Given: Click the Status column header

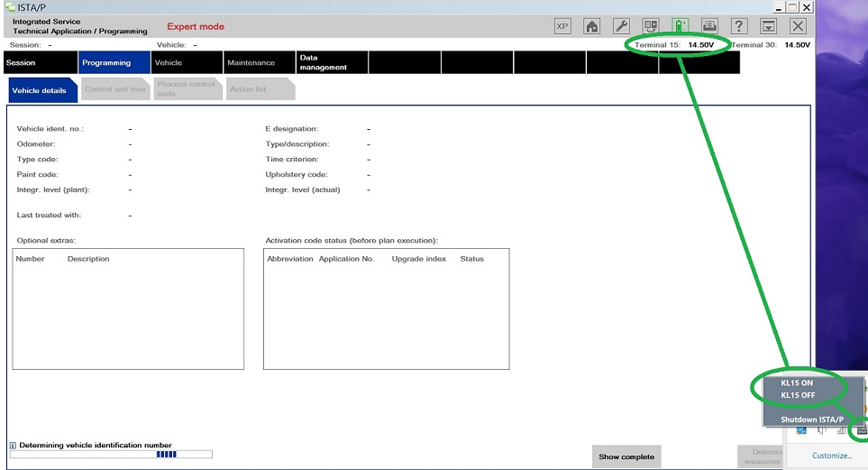Looking at the screenshot, I should tap(472, 259).
